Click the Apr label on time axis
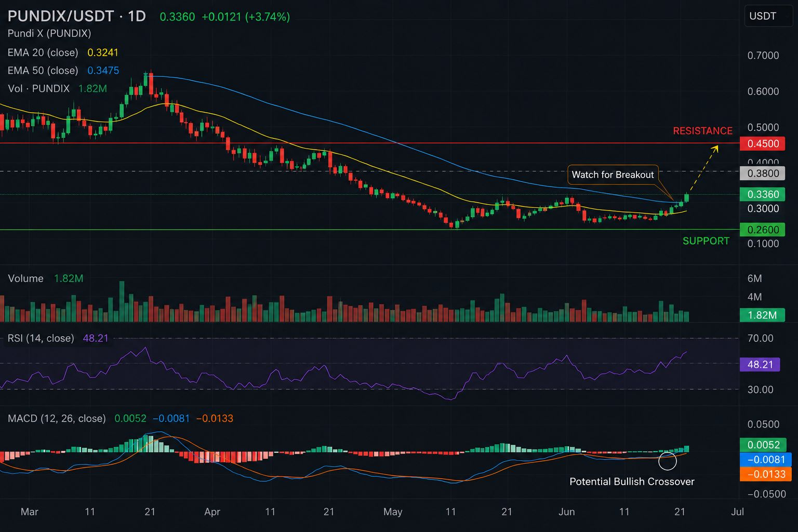The image size is (798, 532). coord(212,512)
